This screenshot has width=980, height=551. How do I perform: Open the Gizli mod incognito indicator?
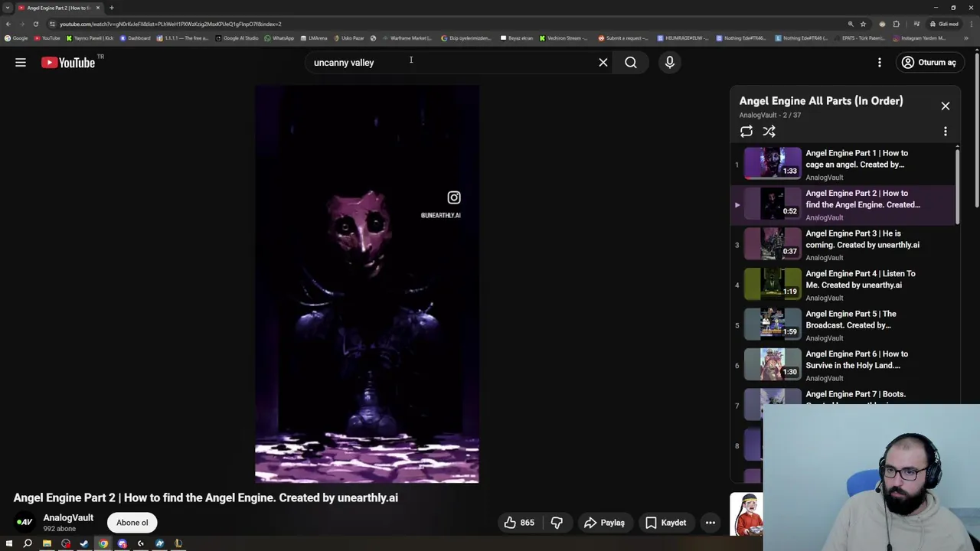[x=944, y=24]
